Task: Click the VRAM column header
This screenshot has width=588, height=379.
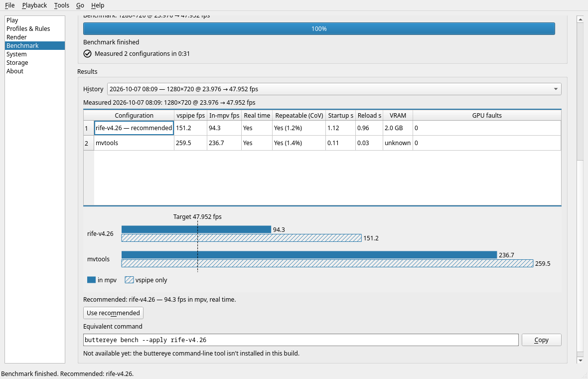Action: (x=398, y=115)
